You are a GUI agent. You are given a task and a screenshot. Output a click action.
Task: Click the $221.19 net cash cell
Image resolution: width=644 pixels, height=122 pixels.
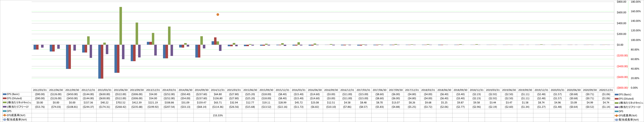[x=153, y=103]
